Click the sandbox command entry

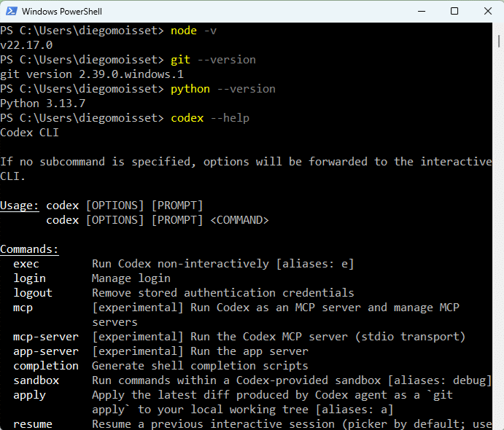click(36, 380)
